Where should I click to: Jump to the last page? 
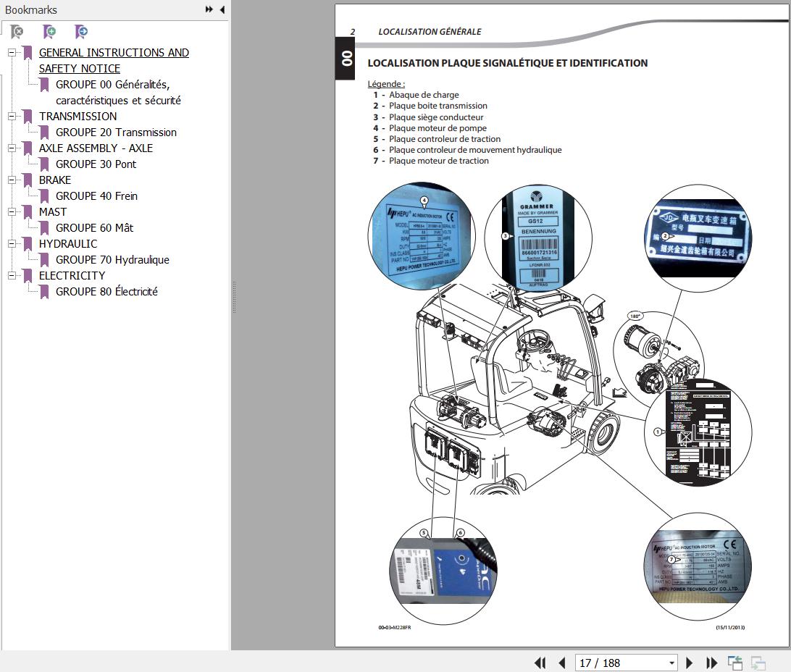point(711,663)
